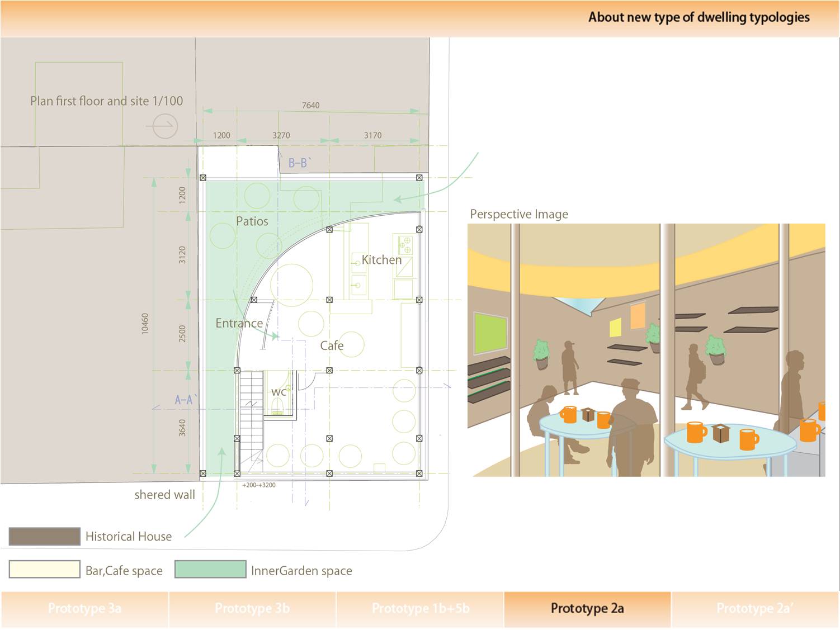
Task: Click the active Prototype 2a tab
Action: pyautogui.click(x=587, y=609)
